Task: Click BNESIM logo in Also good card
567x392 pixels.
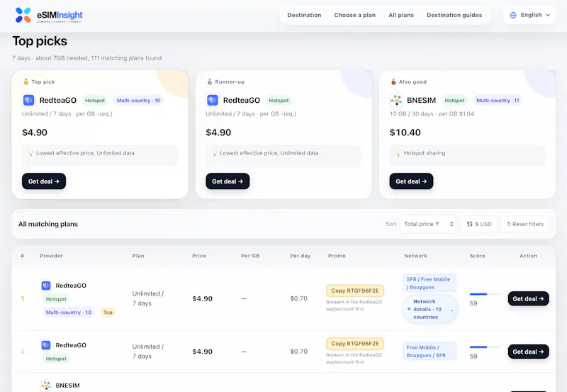Action: (x=396, y=100)
